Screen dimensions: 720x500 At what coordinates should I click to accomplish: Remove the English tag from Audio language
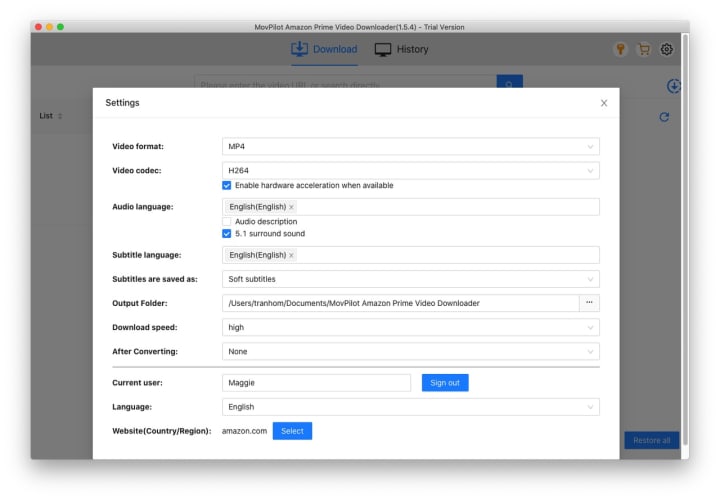point(291,207)
